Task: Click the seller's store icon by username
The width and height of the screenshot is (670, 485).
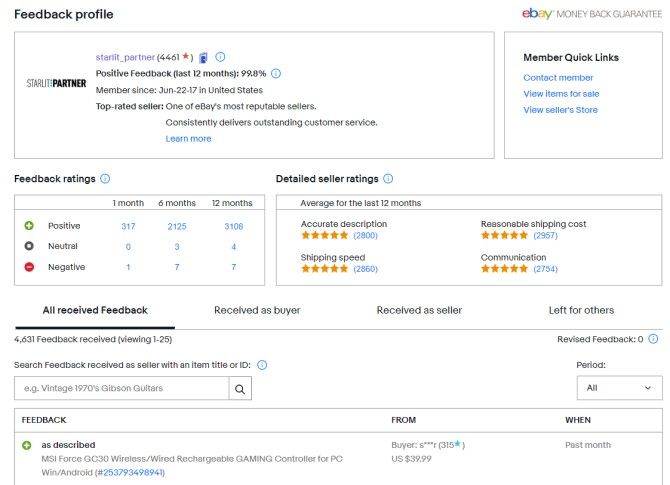Action: [203, 57]
